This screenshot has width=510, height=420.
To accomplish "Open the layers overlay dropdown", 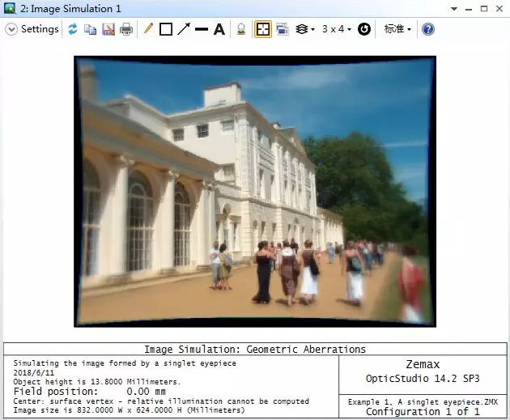I will (x=305, y=29).
